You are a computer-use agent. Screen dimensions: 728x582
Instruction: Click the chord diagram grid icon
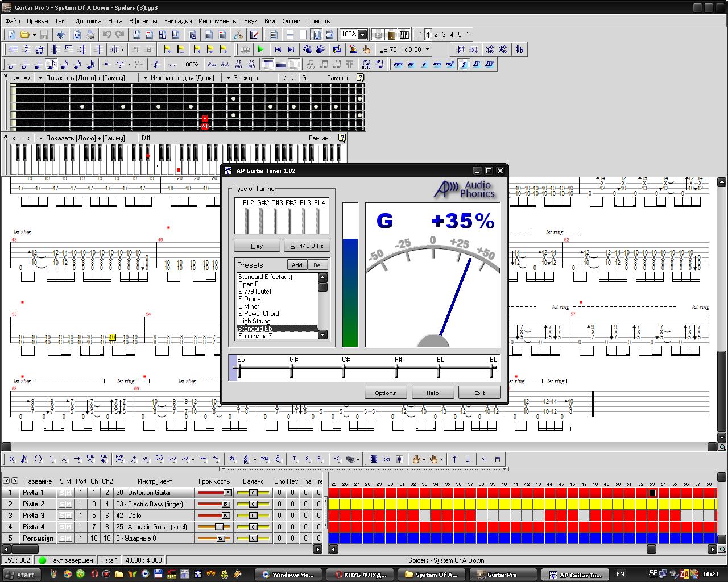pos(374,459)
